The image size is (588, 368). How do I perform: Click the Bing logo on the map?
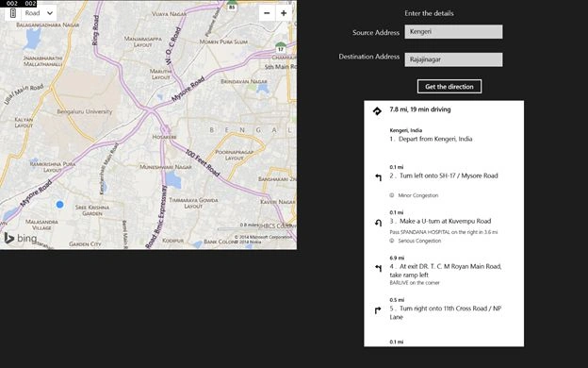(x=21, y=238)
